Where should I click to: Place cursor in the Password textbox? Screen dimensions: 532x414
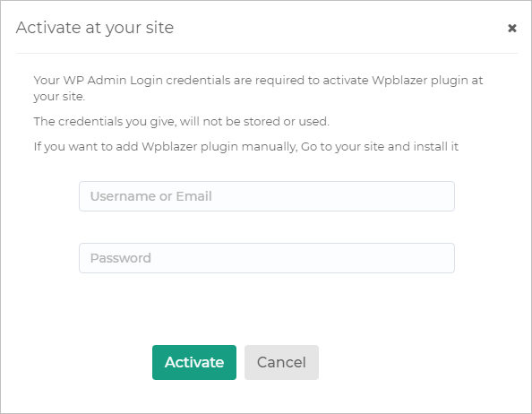coord(267,258)
